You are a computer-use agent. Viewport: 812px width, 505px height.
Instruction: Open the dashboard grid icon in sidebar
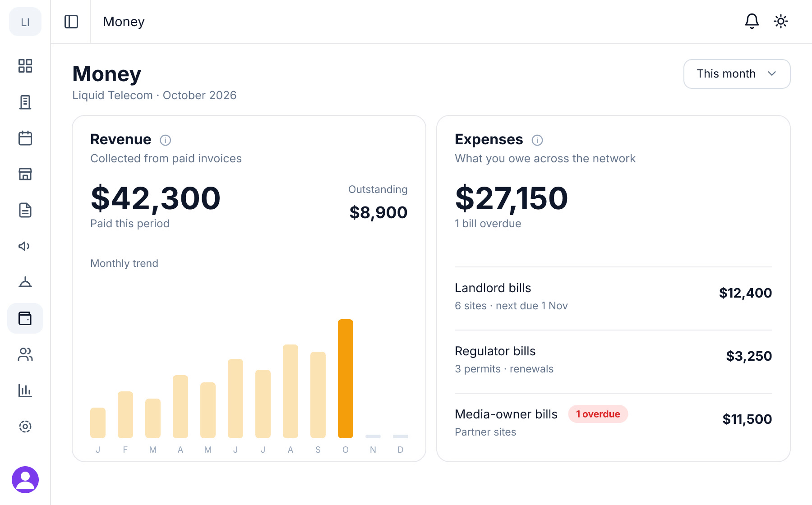(25, 66)
